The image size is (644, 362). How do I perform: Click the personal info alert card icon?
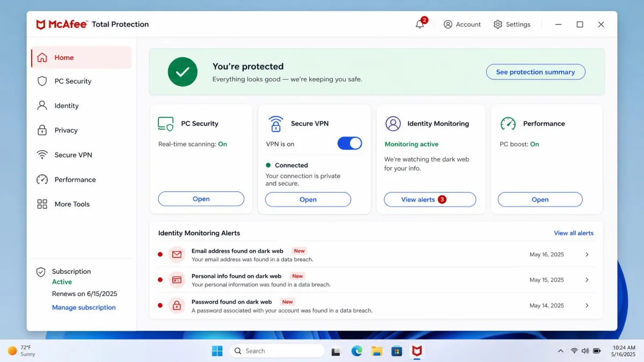pyautogui.click(x=177, y=280)
